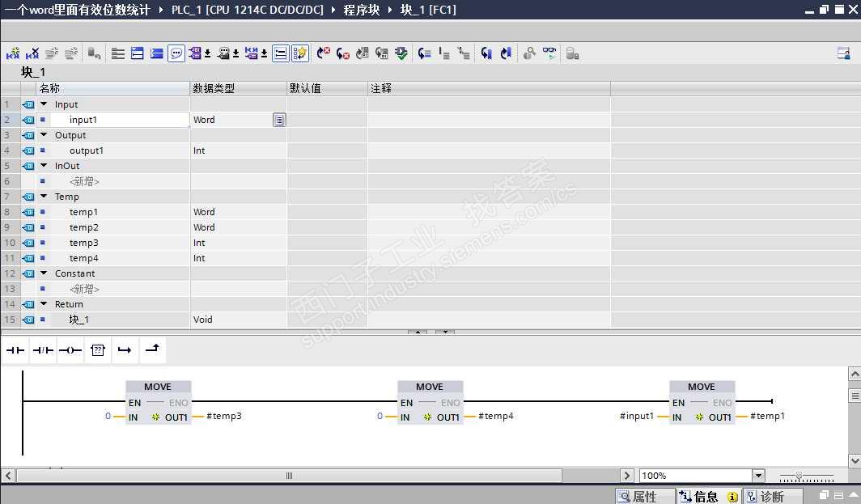Open the absolute/symbolic operands dropdown arrow
861x504 pixels.
click(207, 53)
